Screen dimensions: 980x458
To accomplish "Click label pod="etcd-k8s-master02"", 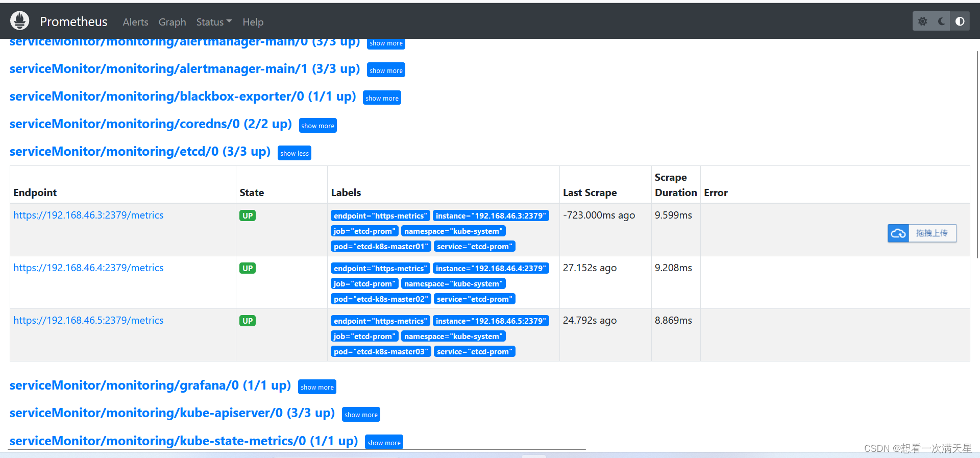I will tap(381, 299).
